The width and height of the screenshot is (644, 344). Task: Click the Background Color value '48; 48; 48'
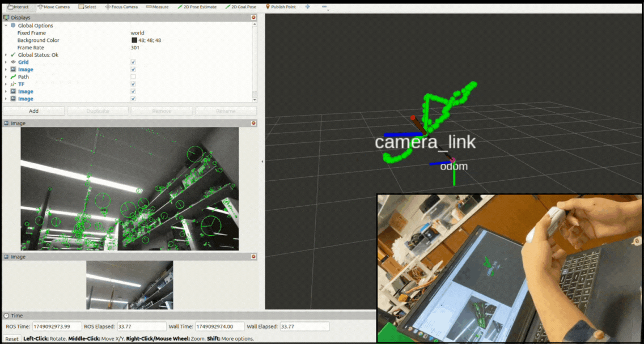(x=150, y=40)
